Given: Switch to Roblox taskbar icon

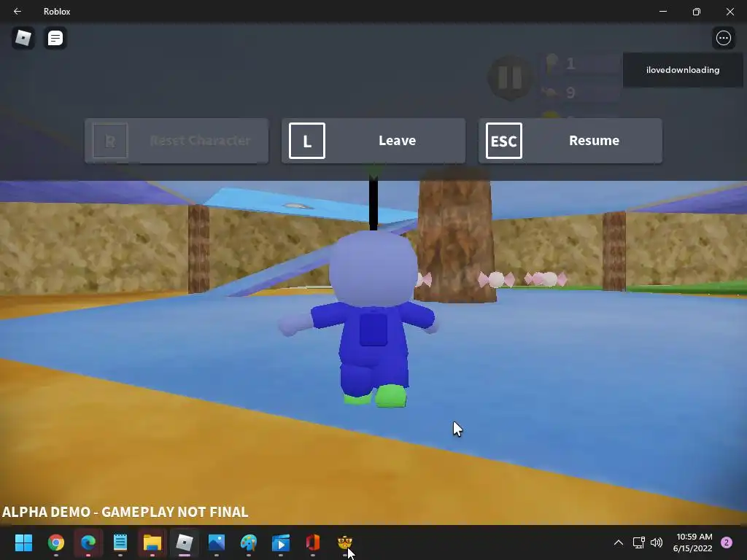Looking at the screenshot, I should click(185, 542).
